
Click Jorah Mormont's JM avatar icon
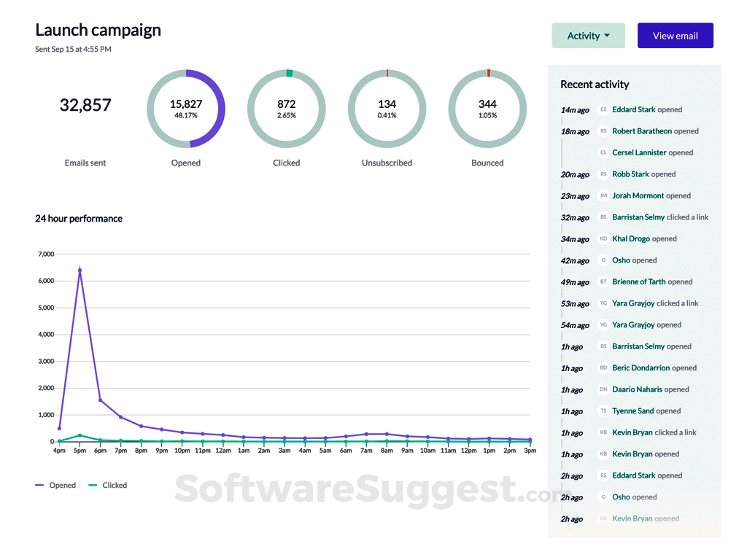(x=603, y=195)
